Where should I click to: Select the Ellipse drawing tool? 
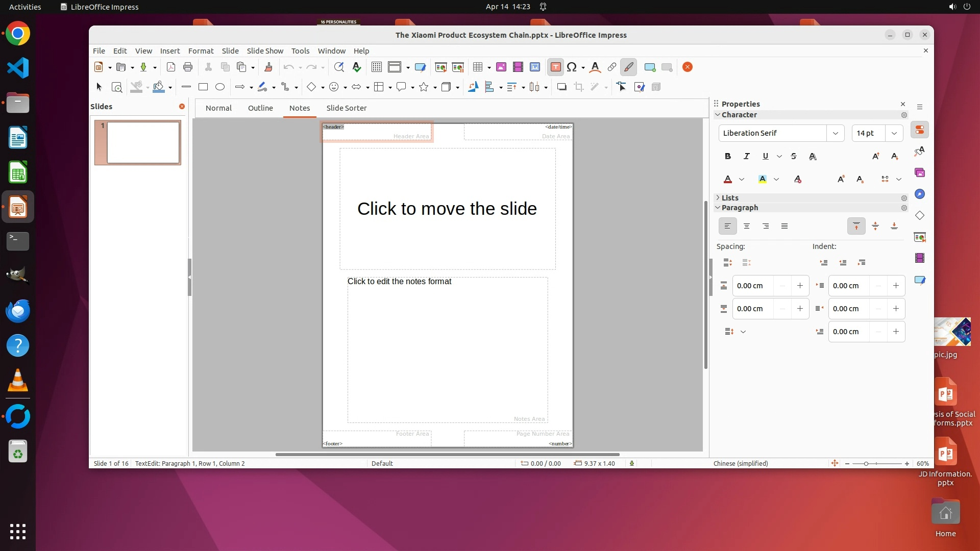tap(220, 87)
